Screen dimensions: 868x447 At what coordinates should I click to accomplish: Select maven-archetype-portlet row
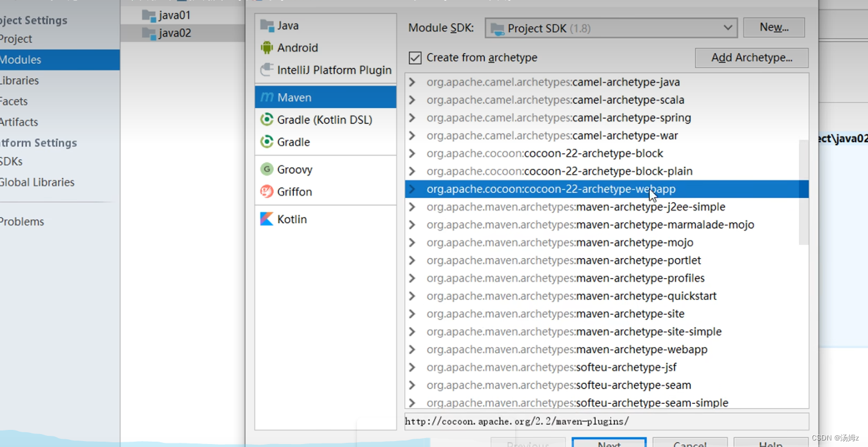pyautogui.click(x=607, y=260)
